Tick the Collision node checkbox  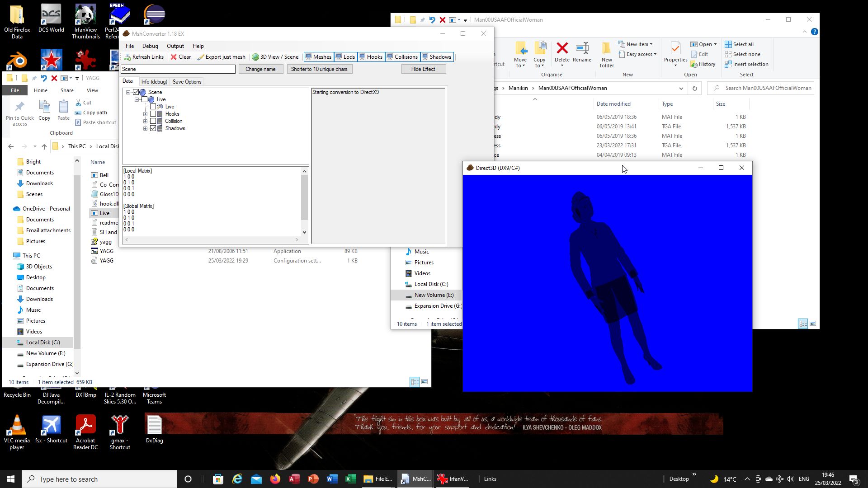(153, 121)
